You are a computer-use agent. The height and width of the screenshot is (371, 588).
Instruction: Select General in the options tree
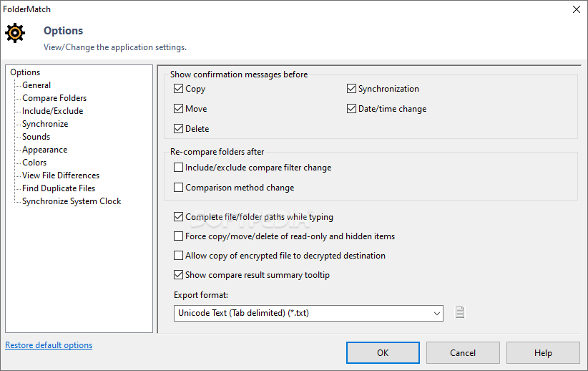click(36, 85)
